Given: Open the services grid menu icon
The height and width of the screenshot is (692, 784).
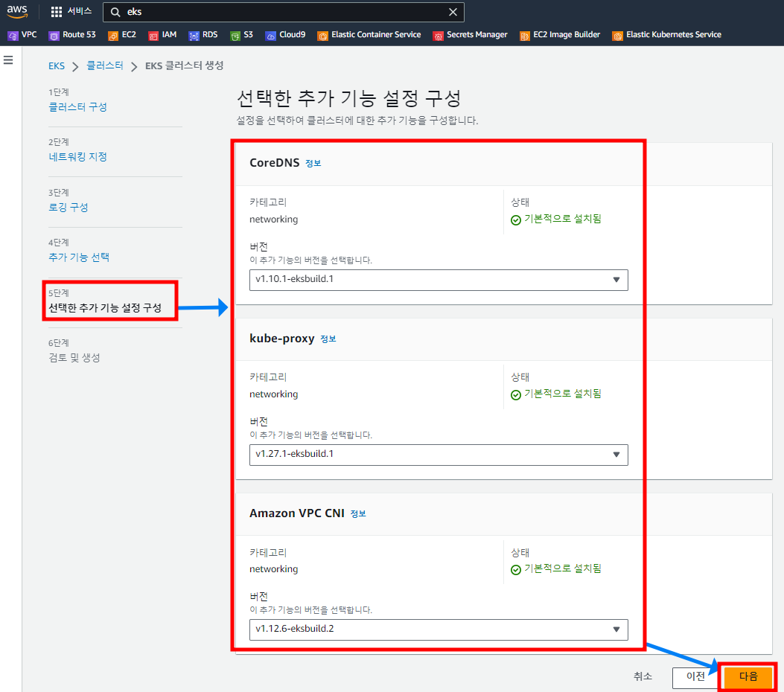Looking at the screenshot, I should (57, 11).
